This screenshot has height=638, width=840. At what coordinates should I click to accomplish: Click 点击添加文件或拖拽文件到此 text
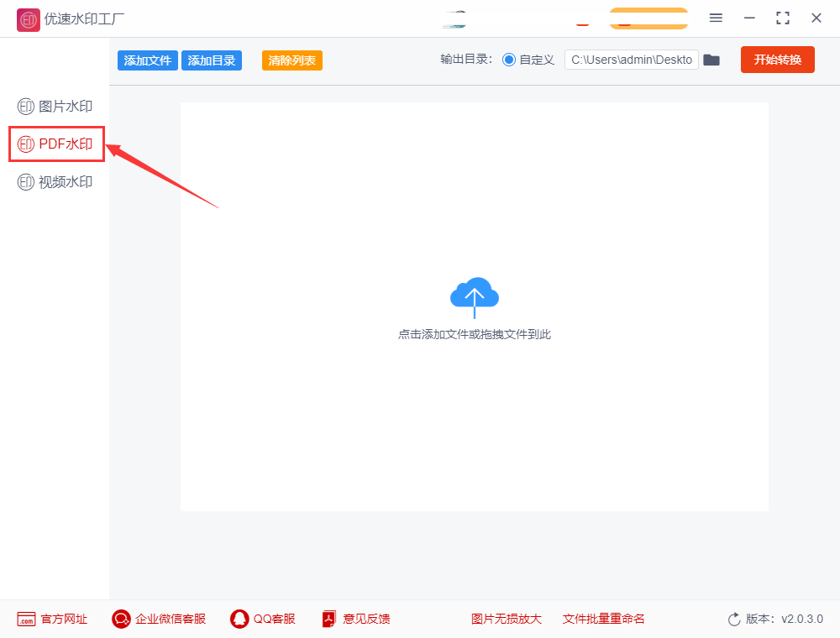474,334
